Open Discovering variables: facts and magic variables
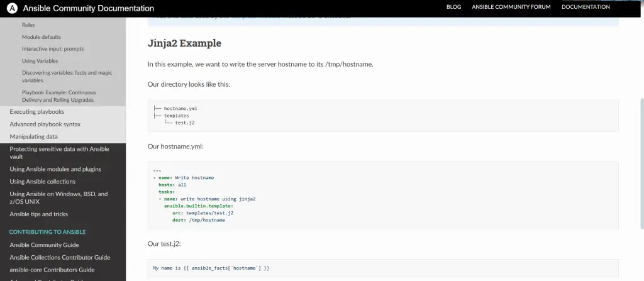The image size is (644, 281). coord(67,77)
